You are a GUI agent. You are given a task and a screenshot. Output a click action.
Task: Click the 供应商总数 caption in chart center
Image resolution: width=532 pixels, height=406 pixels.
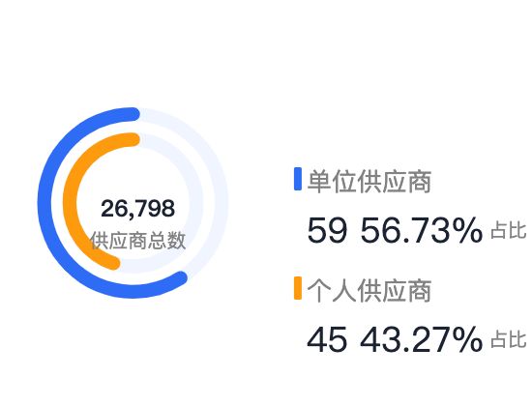pyautogui.click(x=137, y=240)
